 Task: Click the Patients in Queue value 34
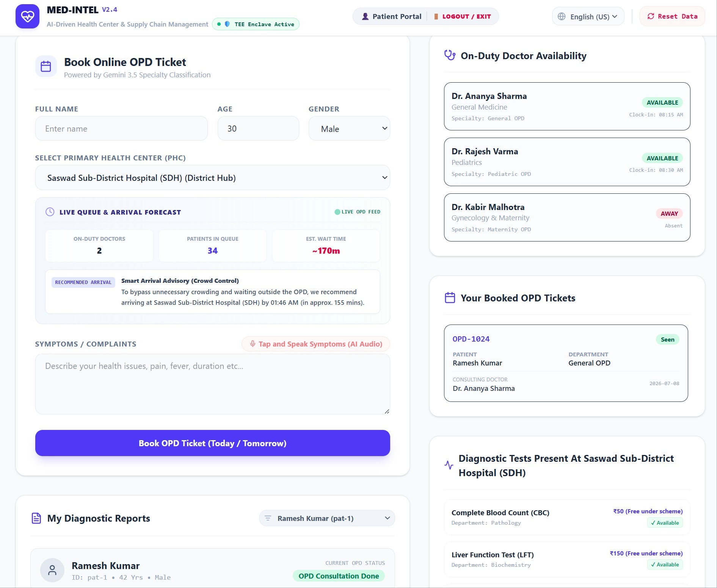(213, 251)
